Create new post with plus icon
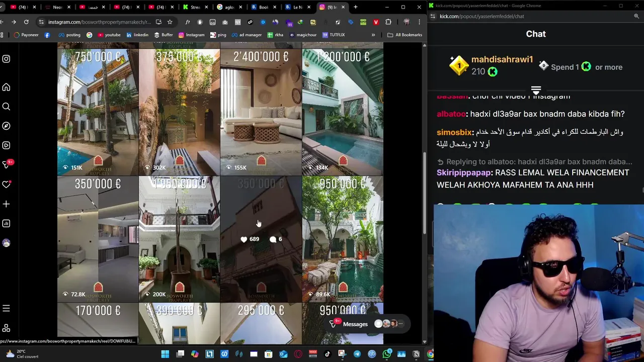Image resolution: width=644 pixels, height=362 pixels. coord(6,204)
